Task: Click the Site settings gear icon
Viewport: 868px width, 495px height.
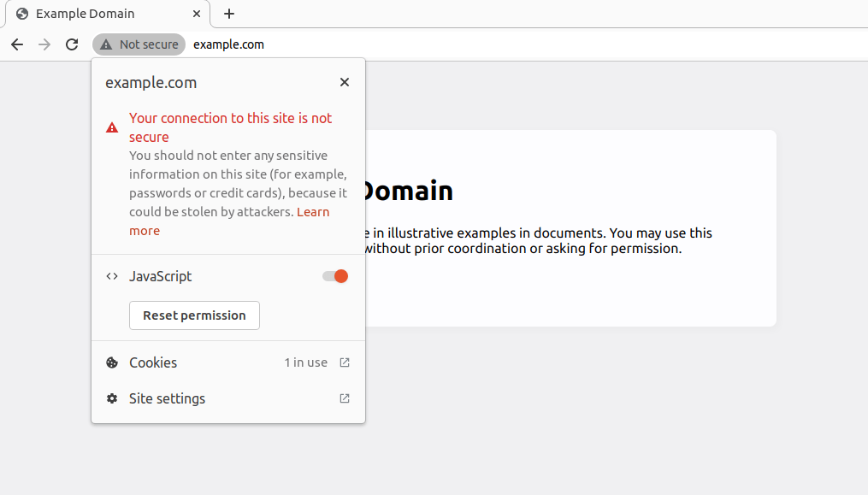Action: tap(112, 398)
